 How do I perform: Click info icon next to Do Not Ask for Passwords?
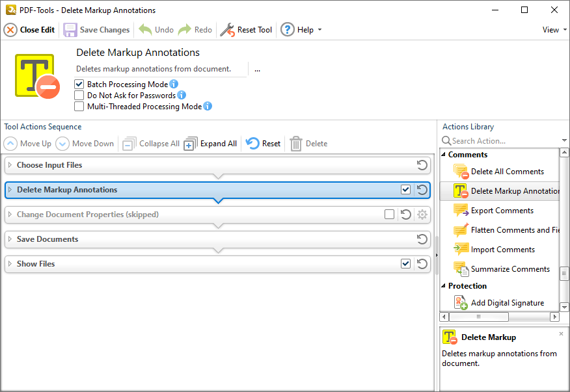[182, 95]
